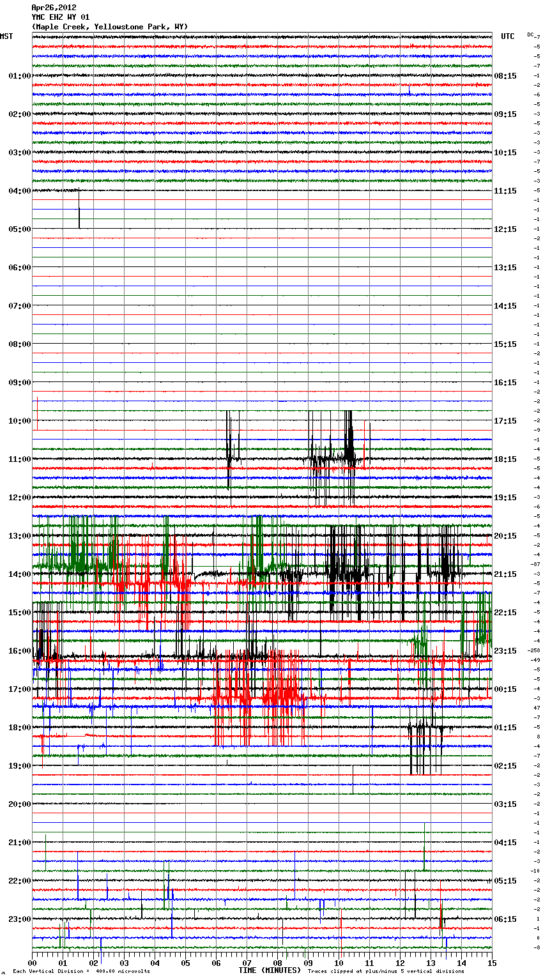Click the DC offset value '47'

(x=537, y=708)
